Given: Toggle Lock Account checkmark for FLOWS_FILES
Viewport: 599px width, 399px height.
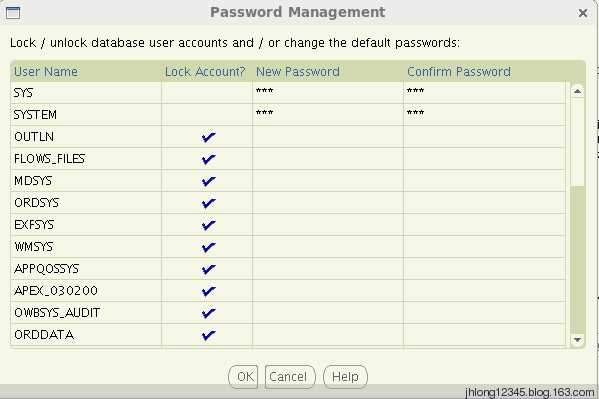Looking at the screenshot, I should tap(208, 159).
